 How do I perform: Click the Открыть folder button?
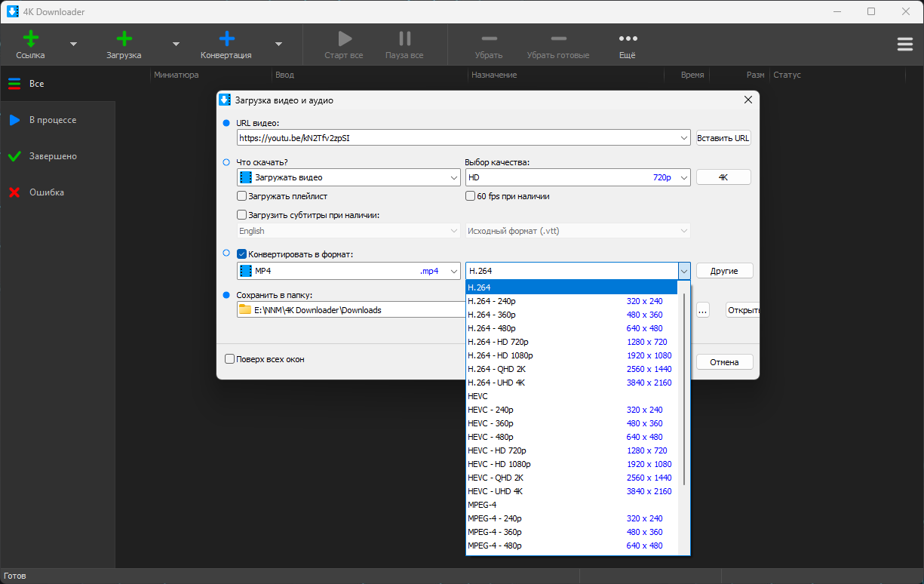click(742, 310)
